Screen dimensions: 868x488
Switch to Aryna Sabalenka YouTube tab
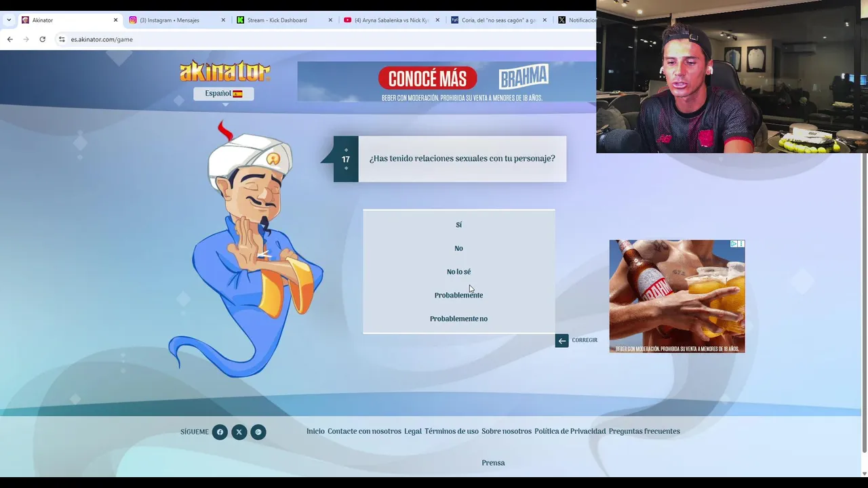click(392, 20)
